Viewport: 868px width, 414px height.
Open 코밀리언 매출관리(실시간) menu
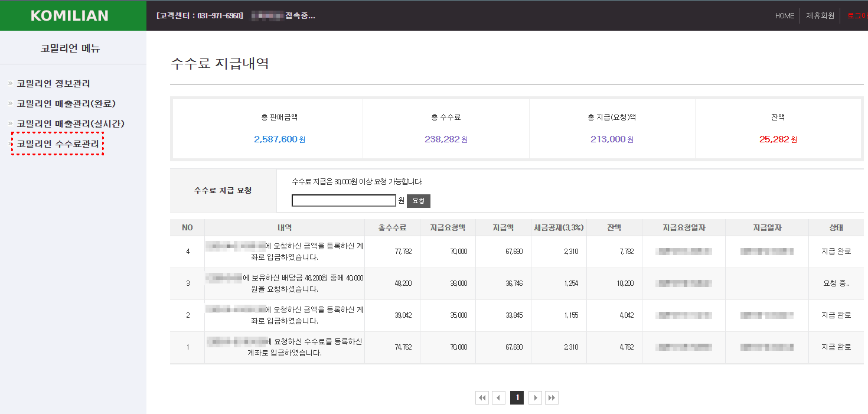(x=70, y=124)
